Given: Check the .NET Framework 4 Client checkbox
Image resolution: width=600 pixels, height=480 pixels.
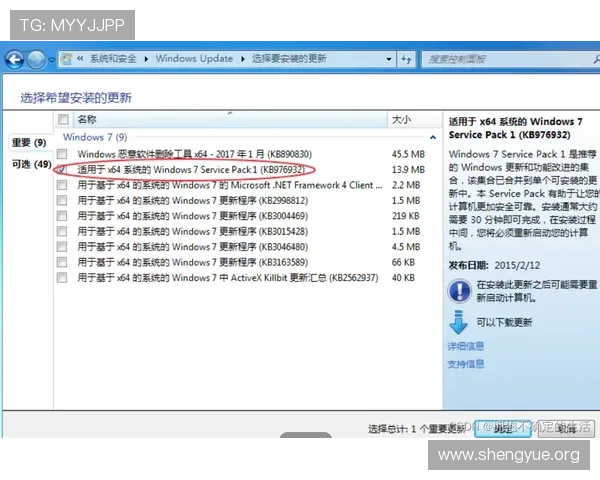Looking at the screenshot, I should click(x=62, y=185).
